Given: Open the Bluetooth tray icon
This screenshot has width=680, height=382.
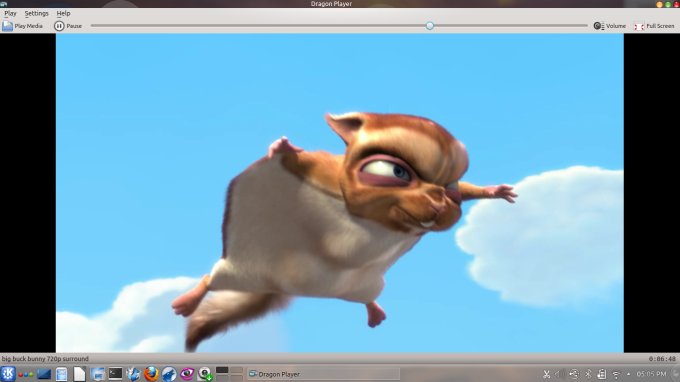Looking at the screenshot, I should (x=588, y=374).
